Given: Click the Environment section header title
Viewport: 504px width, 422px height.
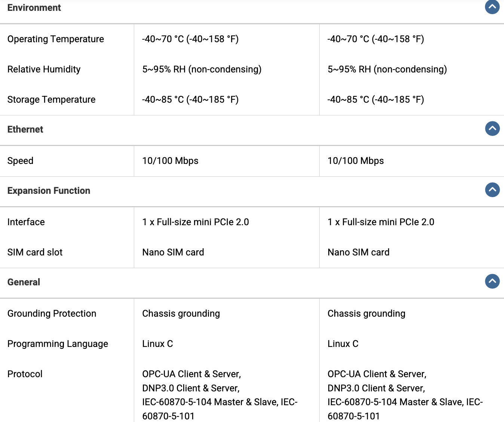Looking at the screenshot, I should [34, 7].
